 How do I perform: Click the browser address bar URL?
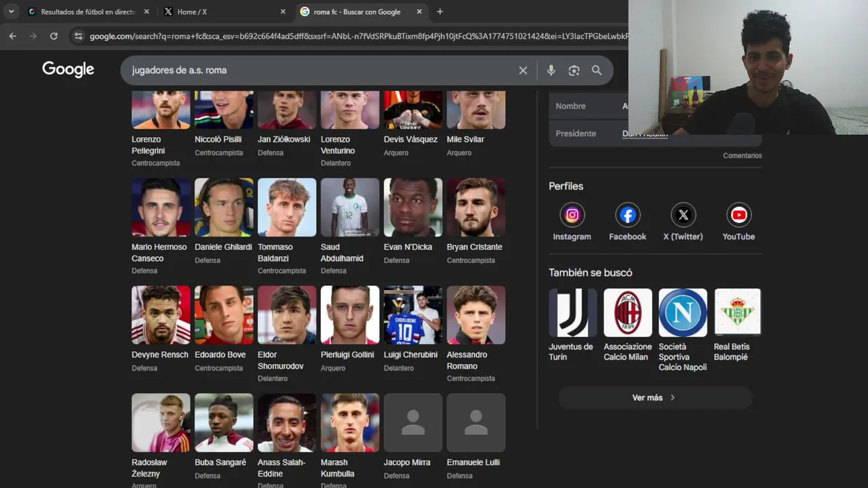pos(358,36)
